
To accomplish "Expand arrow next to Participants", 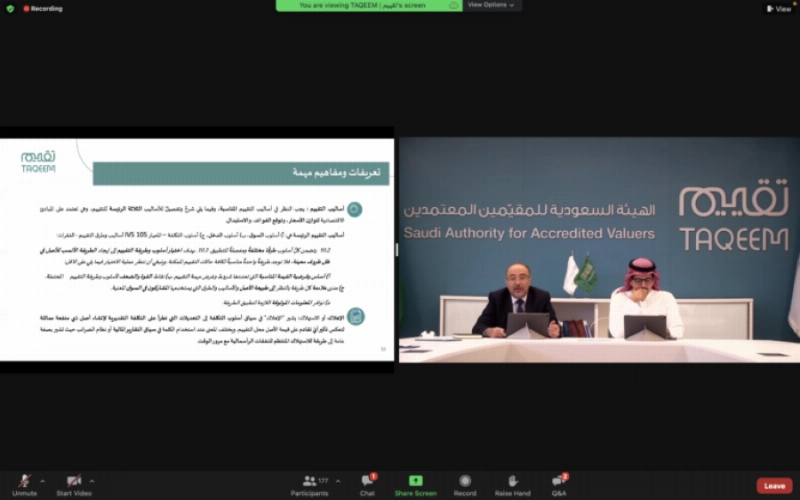I will (338, 481).
